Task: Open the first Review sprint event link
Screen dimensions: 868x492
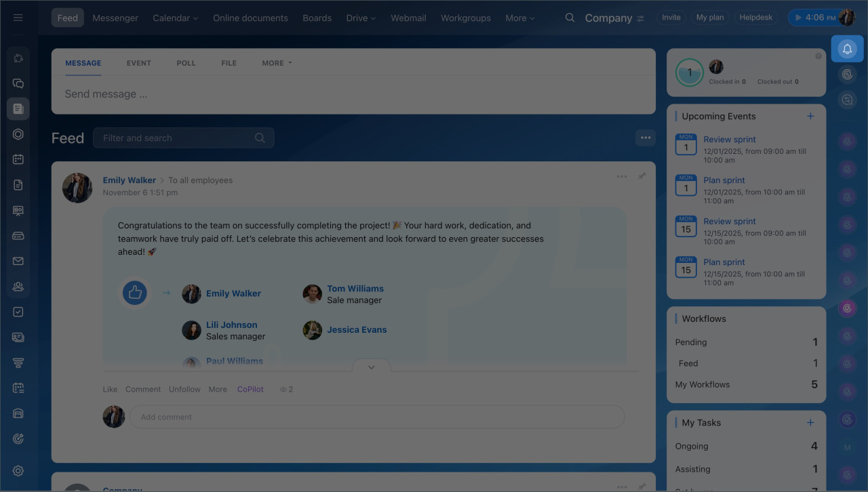Action: click(x=729, y=140)
